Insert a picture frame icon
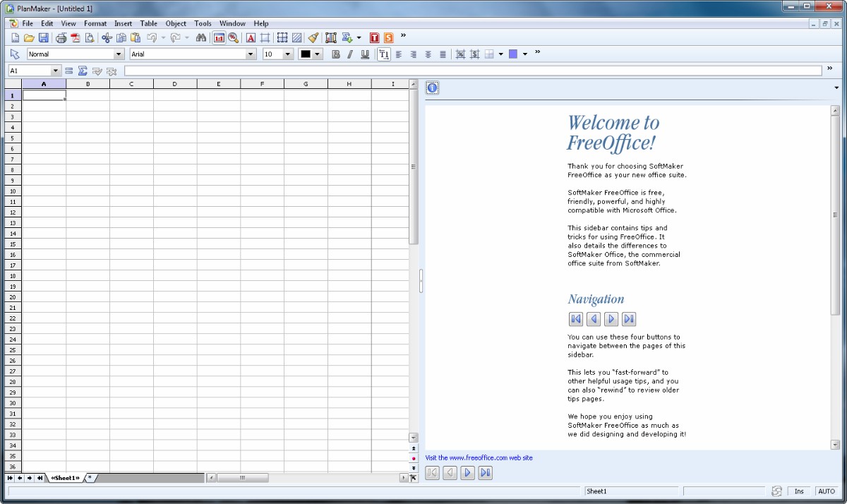Image resolution: width=847 pixels, height=504 pixels. coord(265,37)
